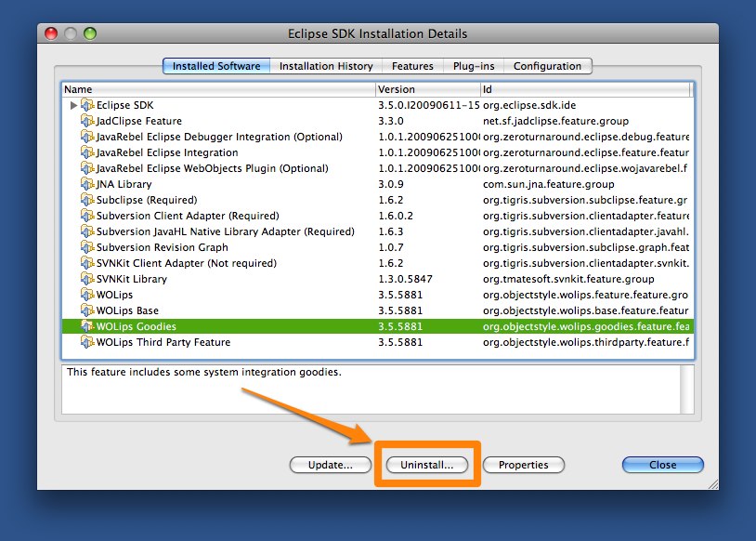The height and width of the screenshot is (541, 756).
Task: Sort by the Id column header
Action: (583, 89)
